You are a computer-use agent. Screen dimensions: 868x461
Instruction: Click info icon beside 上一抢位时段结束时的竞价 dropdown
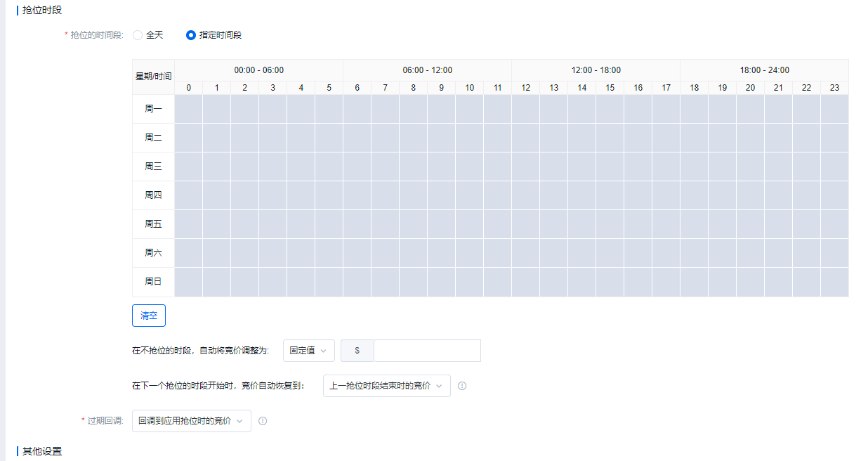(462, 386)
